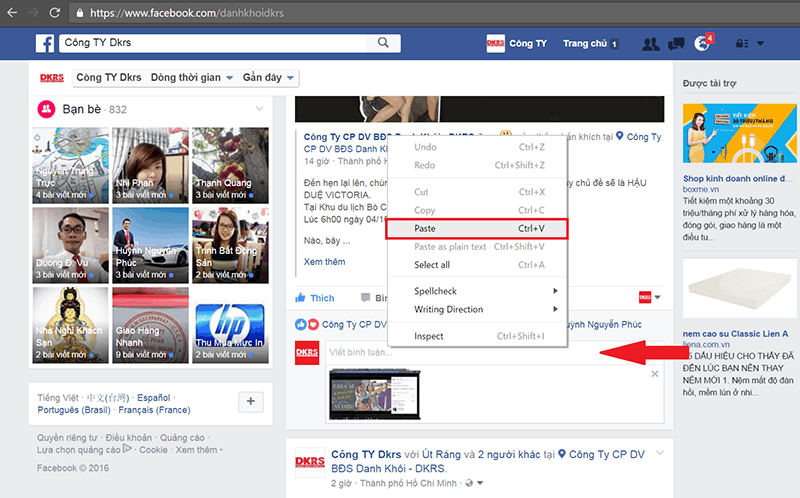This screenshot has height=498, width=800.
Task: Expand the Writing Direction submenu
Action: point(477,309)
